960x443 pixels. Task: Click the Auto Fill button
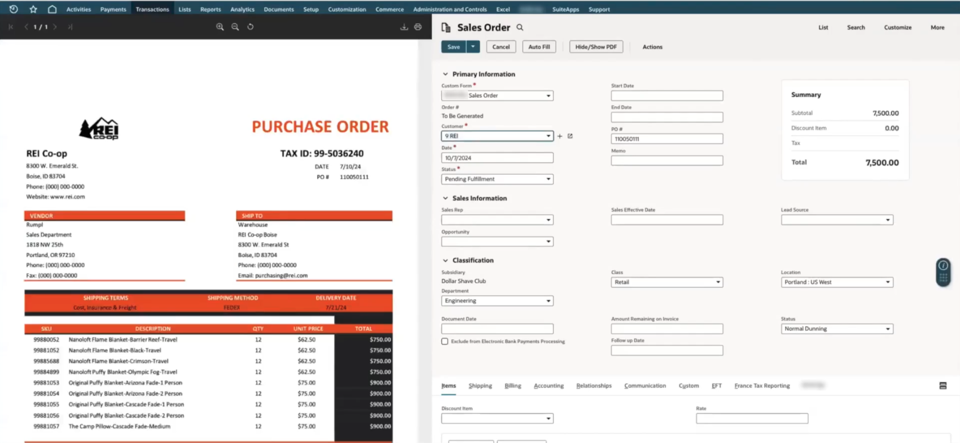[x=539, y=47]
